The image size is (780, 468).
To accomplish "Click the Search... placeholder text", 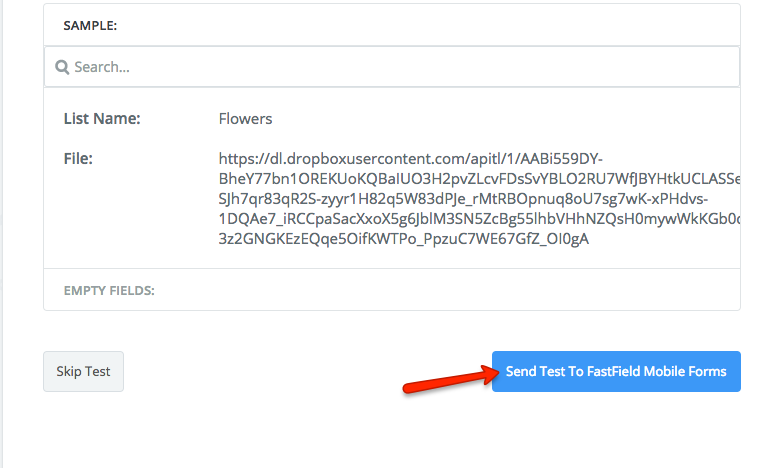I will coord(103,68).
